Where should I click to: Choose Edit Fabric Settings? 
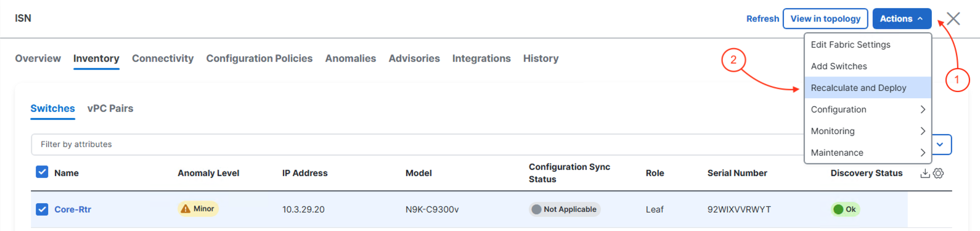867,44
